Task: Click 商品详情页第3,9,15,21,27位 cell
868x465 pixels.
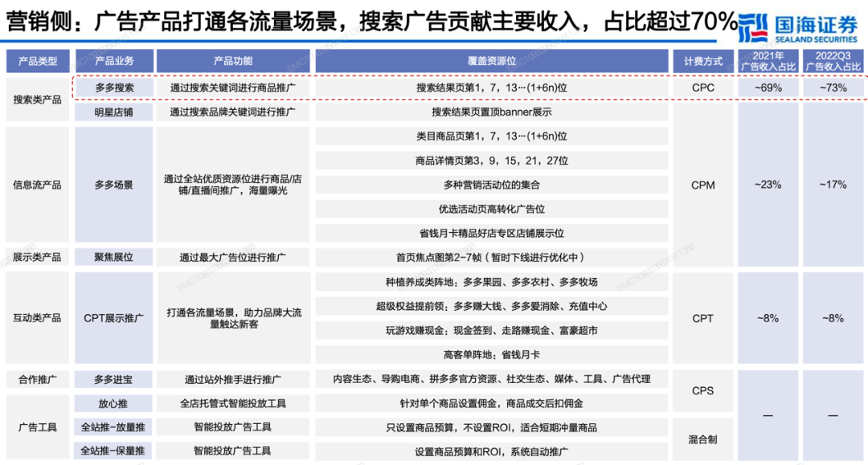Action: click(492, 161)
